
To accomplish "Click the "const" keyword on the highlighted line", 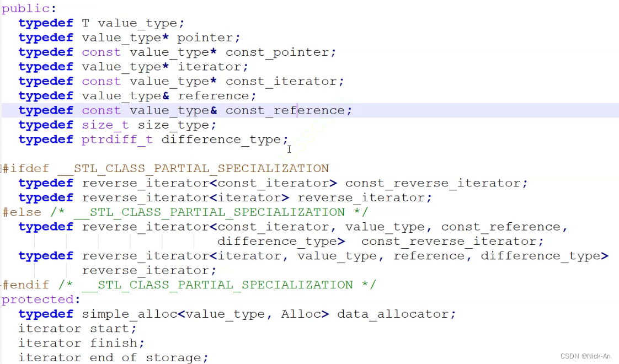I will click(x=101, y=110).
